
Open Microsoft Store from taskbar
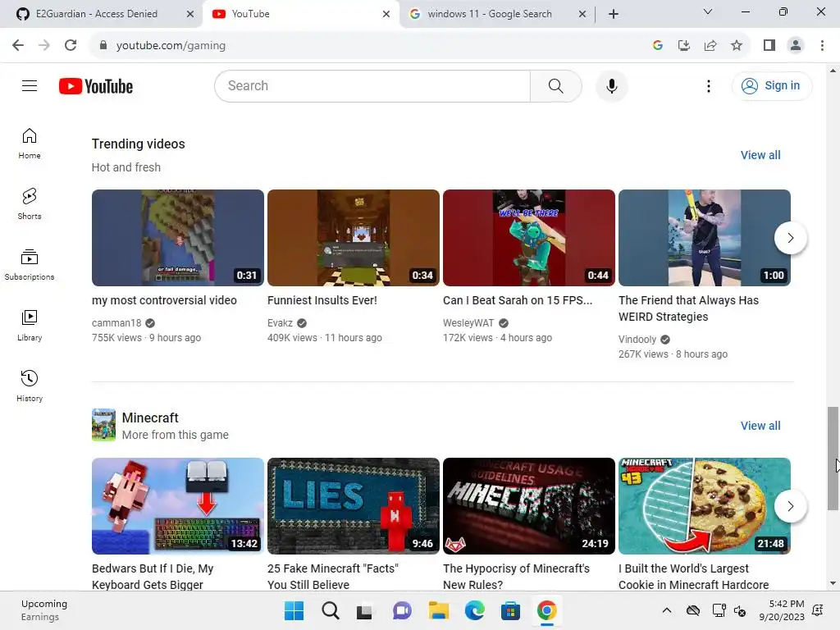coord(510,610)
